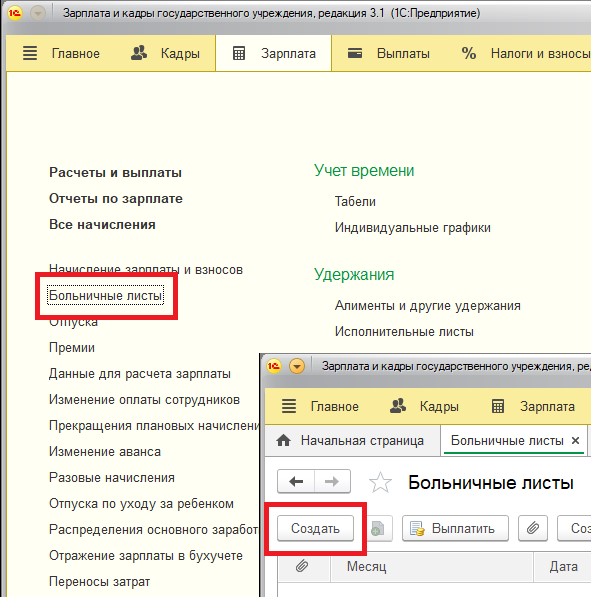Viewport: 603px width, 609px height.
Task: Click the paperclip column header in the table
Action: tap(300, 567)
